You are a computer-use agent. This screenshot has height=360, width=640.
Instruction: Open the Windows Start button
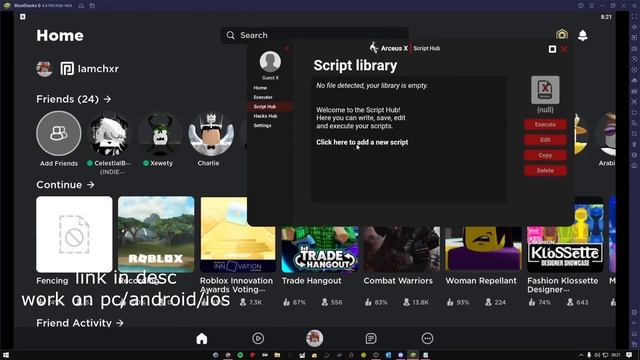click(6, 355)
